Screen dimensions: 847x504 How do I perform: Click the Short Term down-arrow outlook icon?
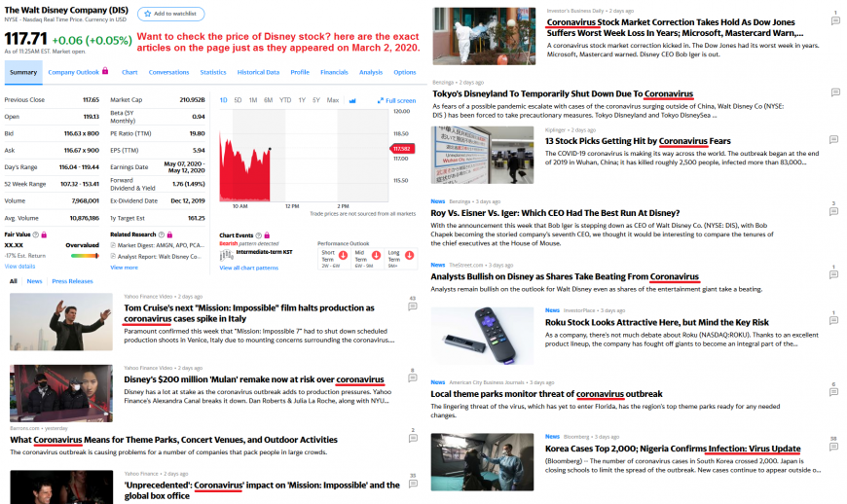point(343,255)
